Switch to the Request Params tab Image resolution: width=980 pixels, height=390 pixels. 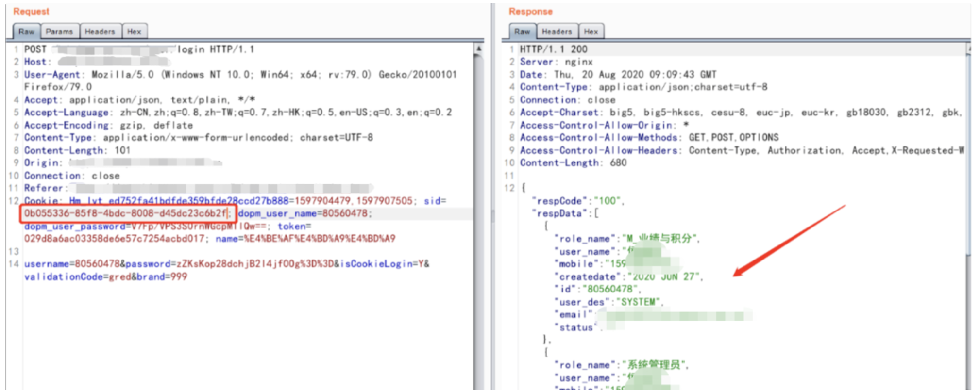(59, 32)
